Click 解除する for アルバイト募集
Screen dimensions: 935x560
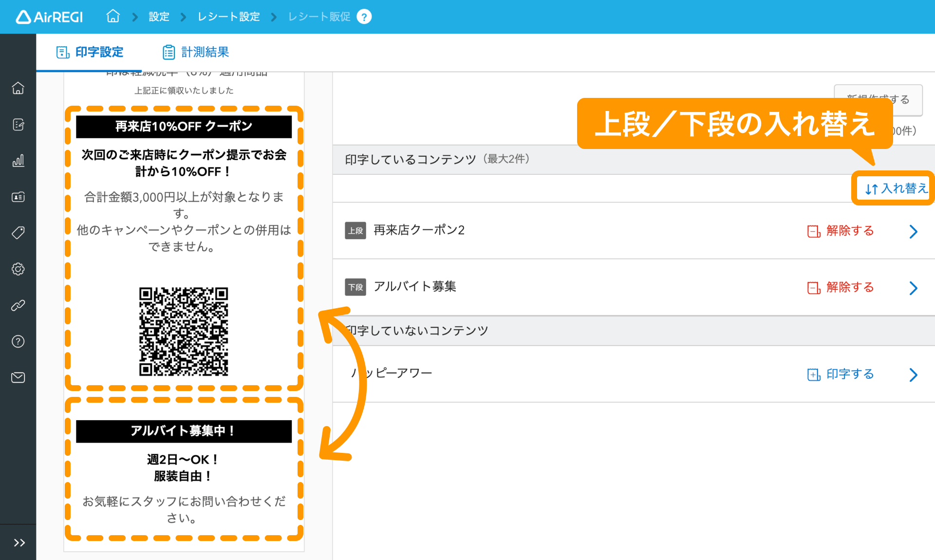point(841,287)
